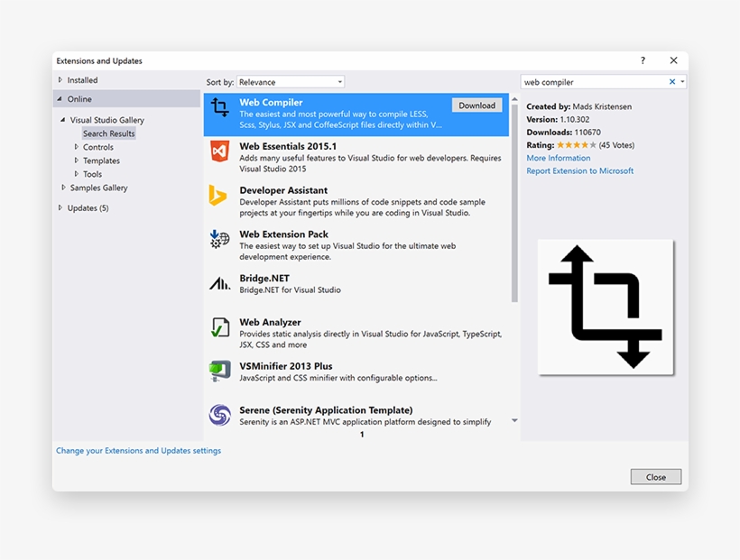
Task: Click the Web Compiler extension icon
Action: [x=220, y=107]
